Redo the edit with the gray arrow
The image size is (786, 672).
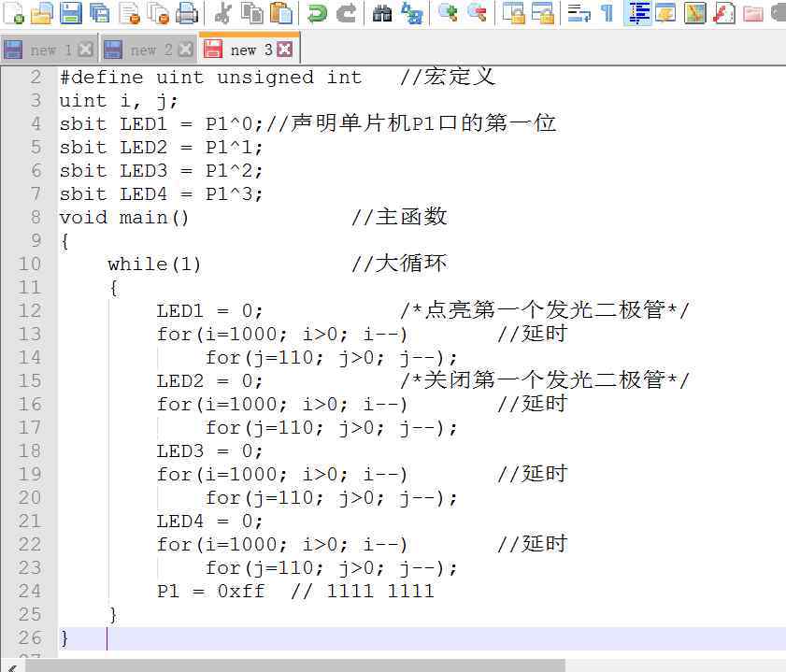coord(347,12)
